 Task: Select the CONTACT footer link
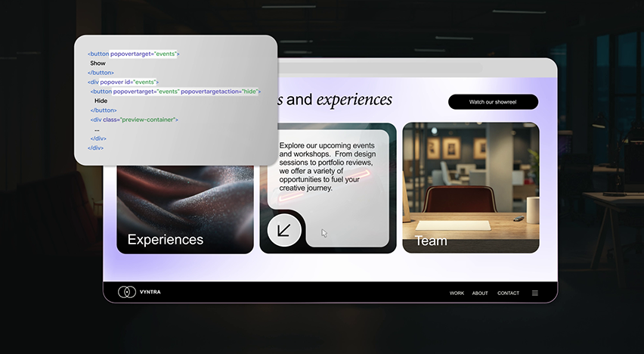click(x=508, y=293)
